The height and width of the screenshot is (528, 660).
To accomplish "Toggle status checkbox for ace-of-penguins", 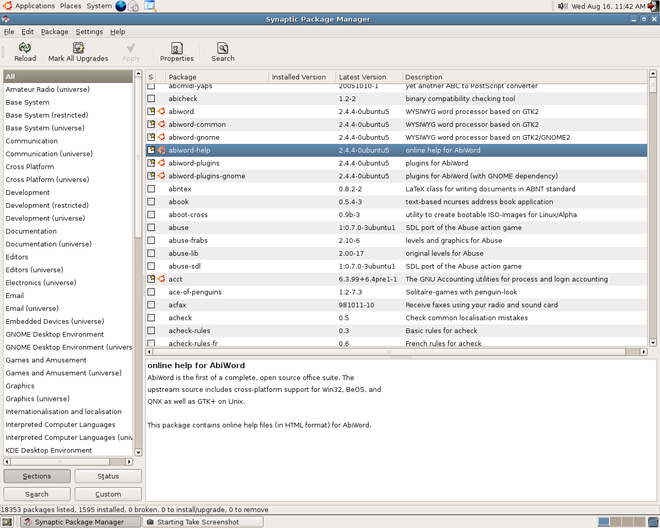I will pyautogui.click(x=151, y=292).
